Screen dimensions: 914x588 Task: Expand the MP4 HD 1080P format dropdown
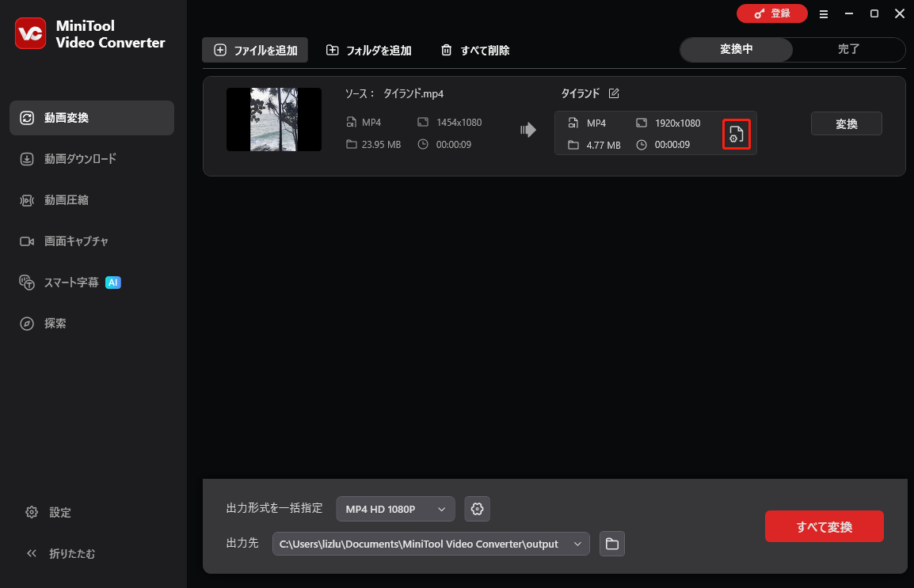click(x=395, y=509)
